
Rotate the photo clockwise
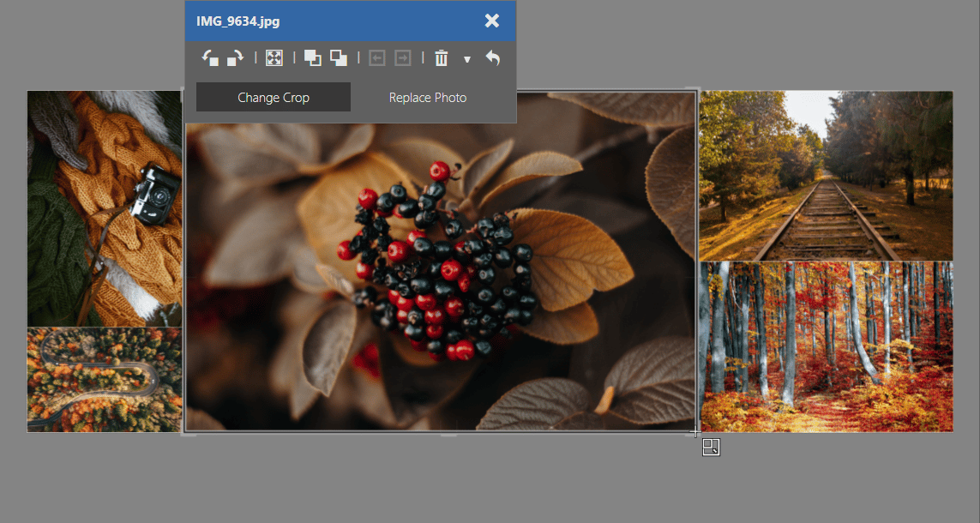[235, 57]
